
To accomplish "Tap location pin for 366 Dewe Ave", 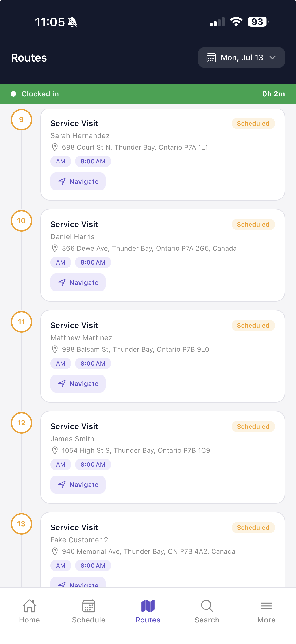I will tap(55, 248).
